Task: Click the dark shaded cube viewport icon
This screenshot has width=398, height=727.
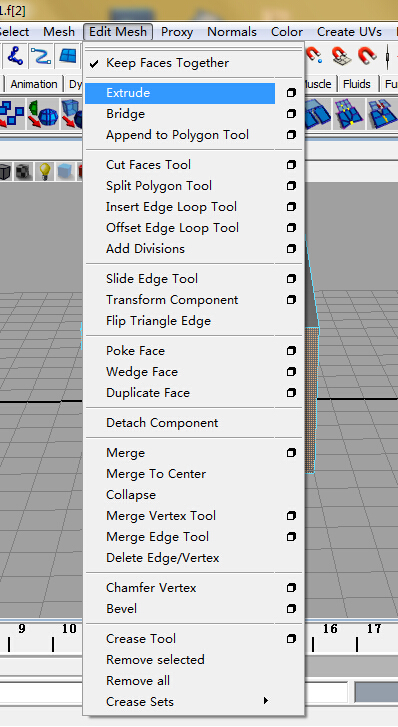Action: coord(5,172)
